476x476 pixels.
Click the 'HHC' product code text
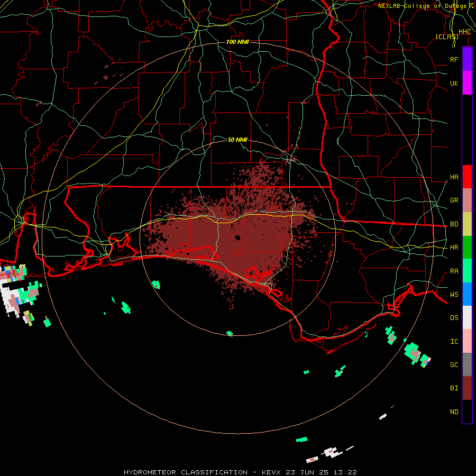(x=464, y=32)
